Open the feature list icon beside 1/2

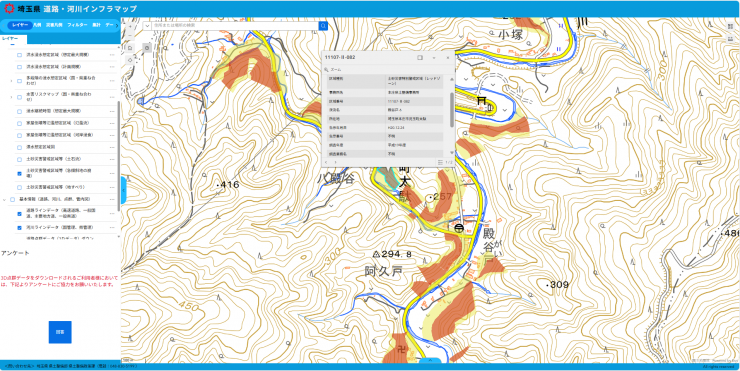(440, 162)
